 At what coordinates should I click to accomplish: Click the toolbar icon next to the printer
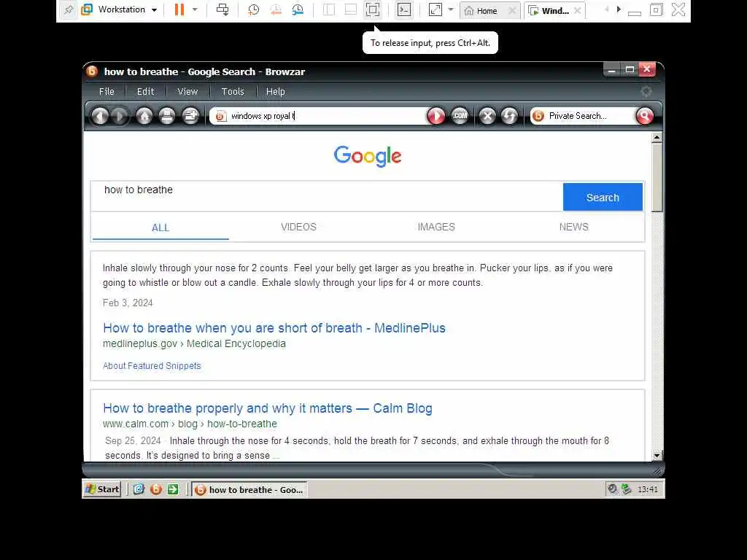coord(190,116)
